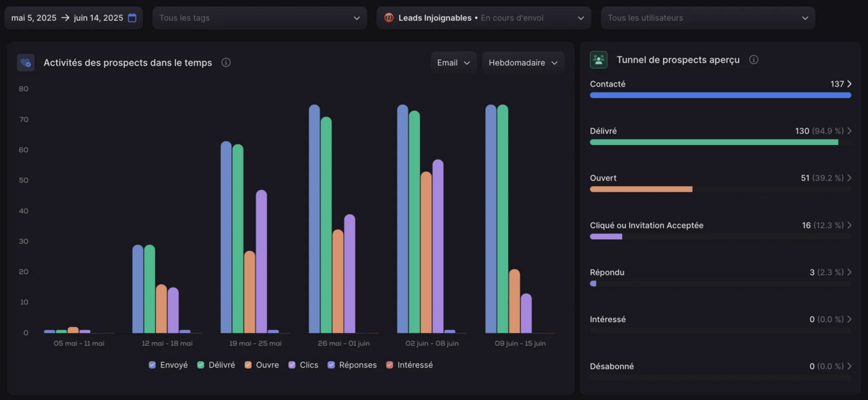Toggle the Envoyé legend checkbox
The width and height of the screenshot is (868, 400).
click(153, 365)
